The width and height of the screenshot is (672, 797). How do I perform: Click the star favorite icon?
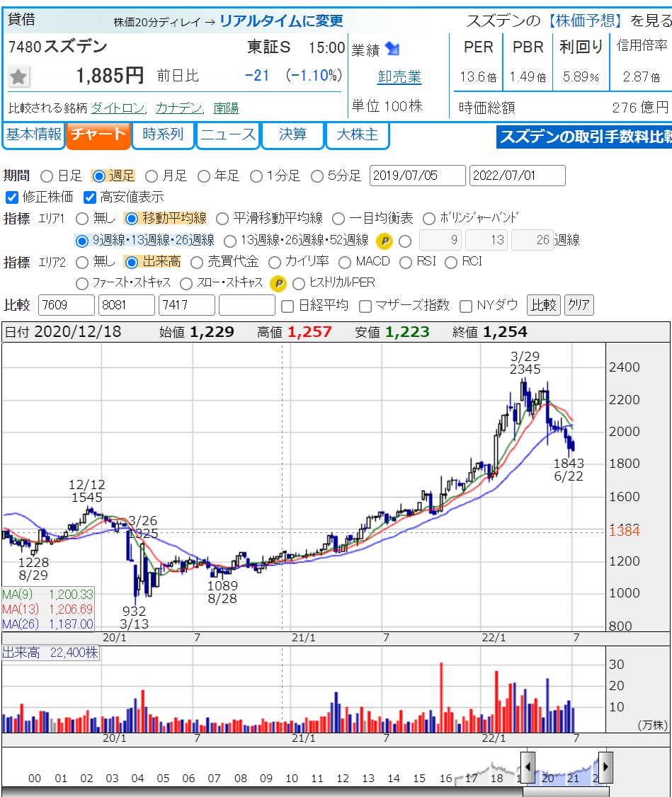[19, 76]
